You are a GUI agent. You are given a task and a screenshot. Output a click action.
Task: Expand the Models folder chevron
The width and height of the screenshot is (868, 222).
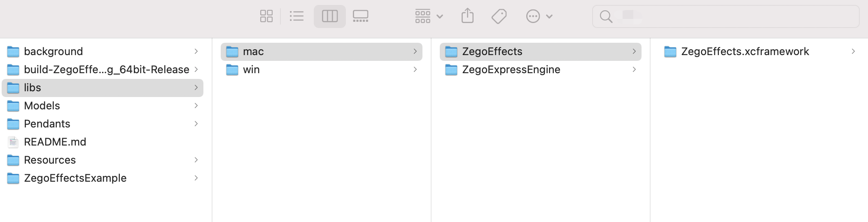click(196, 106)
